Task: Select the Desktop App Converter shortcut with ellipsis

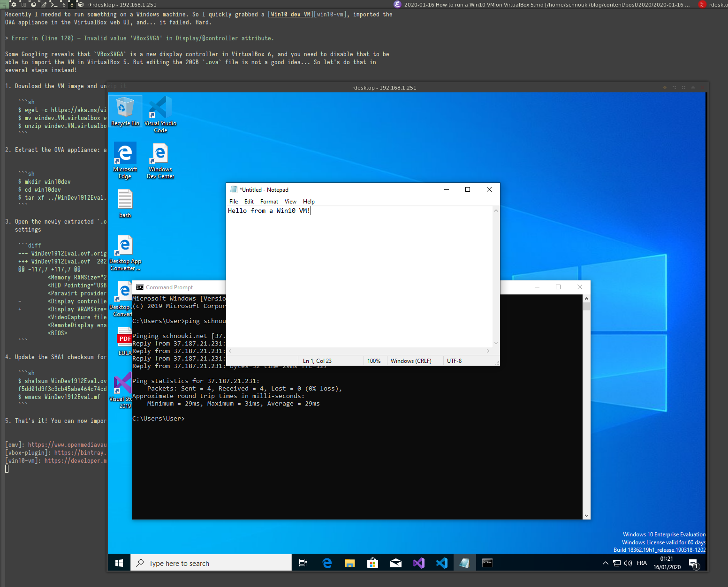Action: click(x=125, y=253)
